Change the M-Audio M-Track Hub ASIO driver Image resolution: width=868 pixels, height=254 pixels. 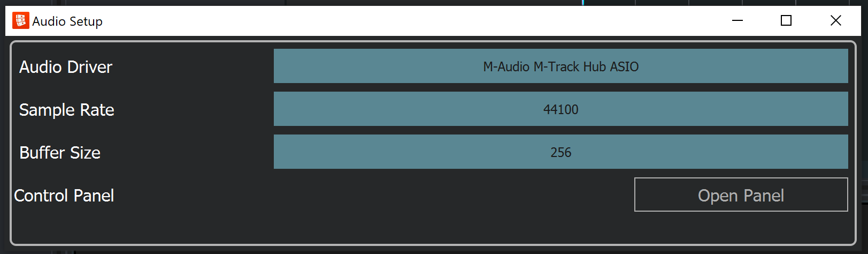tap(560, 66)
